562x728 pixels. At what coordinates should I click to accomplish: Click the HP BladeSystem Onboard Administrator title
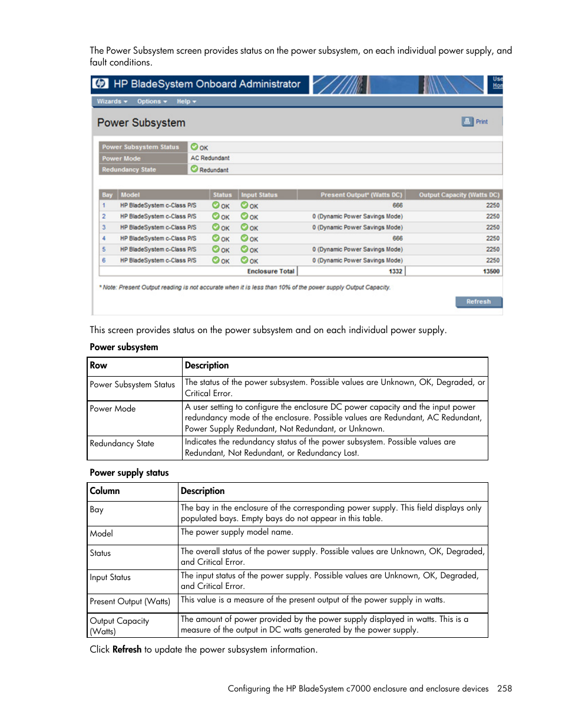tap(207, 84)
